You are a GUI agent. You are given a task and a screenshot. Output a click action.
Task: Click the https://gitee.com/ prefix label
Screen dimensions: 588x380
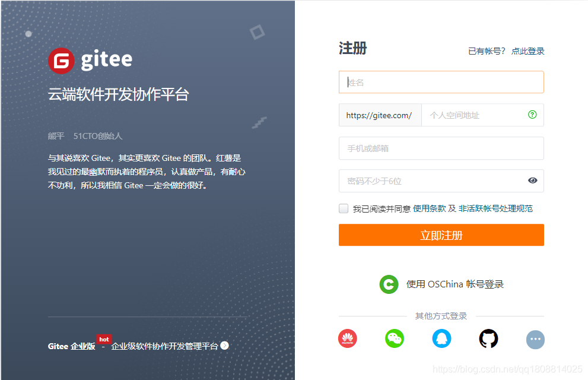click(x=379, y=115)
